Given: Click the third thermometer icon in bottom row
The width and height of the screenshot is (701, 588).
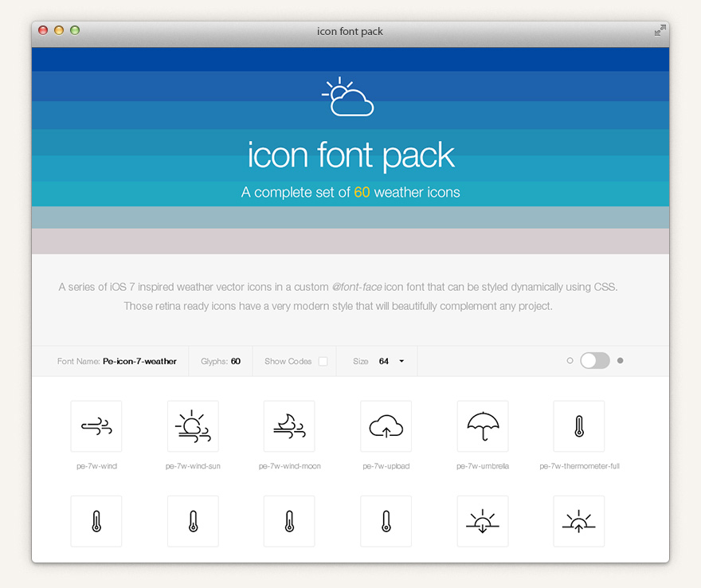Looking at the screenshot, I should [x=289, y=521].
